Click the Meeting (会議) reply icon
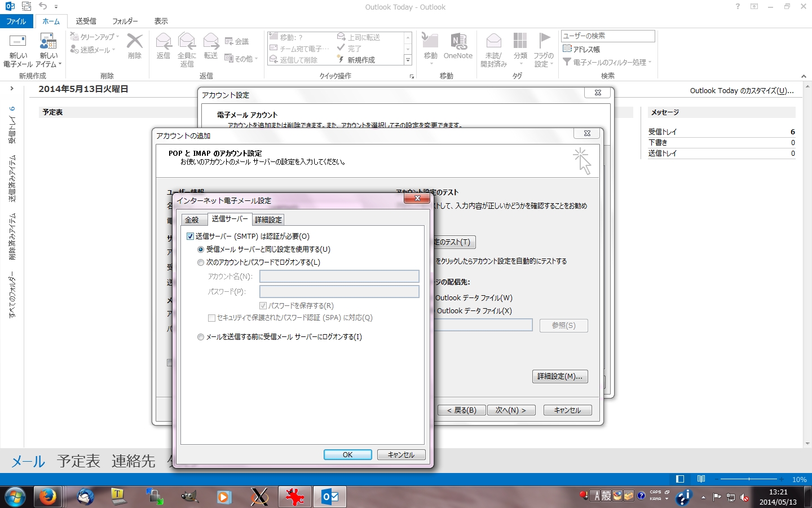 [x=229, y=41]
